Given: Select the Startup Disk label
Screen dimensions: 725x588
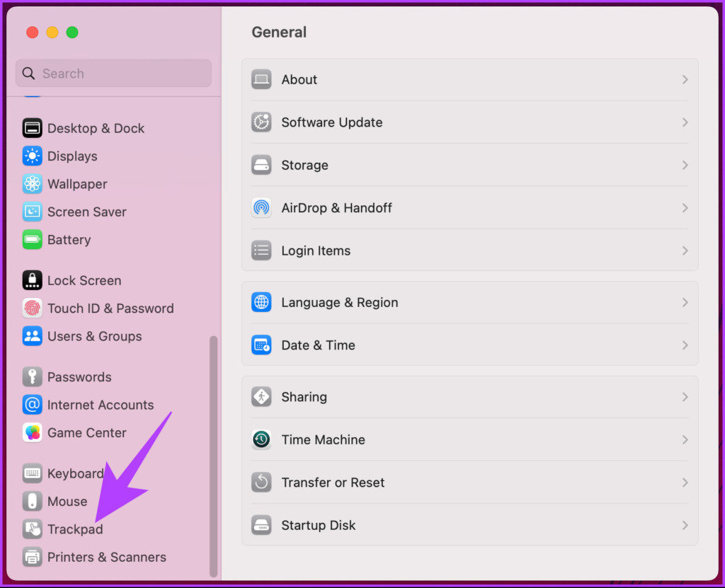Looking at the screenshot, I should (319, 525).
